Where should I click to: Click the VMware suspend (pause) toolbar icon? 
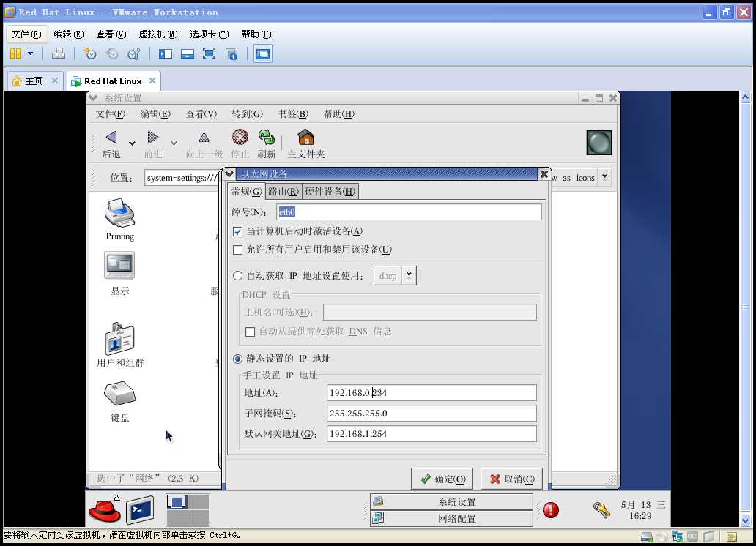click(15, 53)
